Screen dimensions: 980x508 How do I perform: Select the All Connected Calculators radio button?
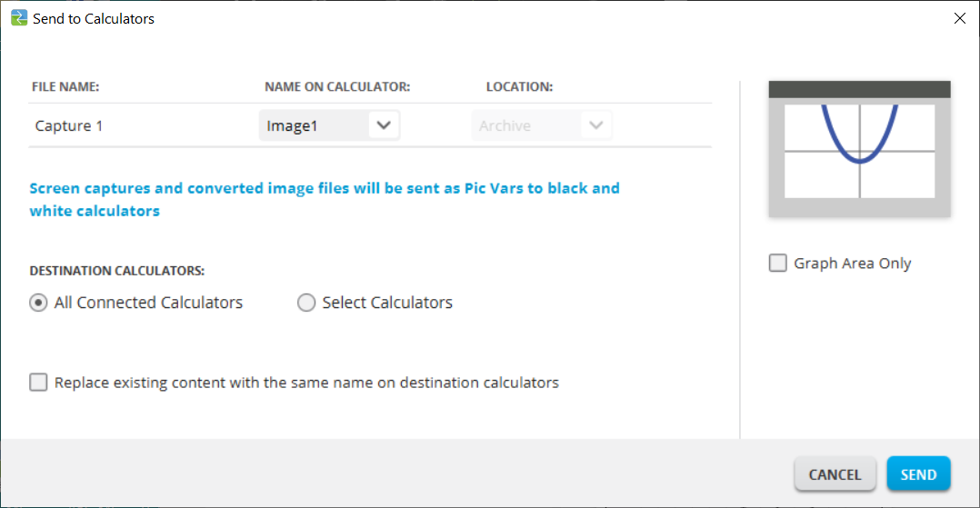(x=38, y=303)
